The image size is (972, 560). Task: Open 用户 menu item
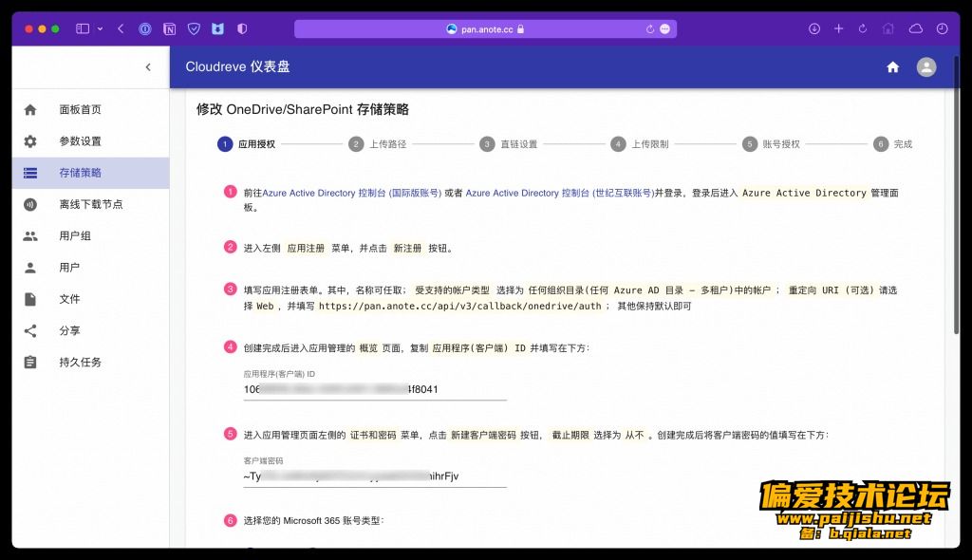point(90,268)
